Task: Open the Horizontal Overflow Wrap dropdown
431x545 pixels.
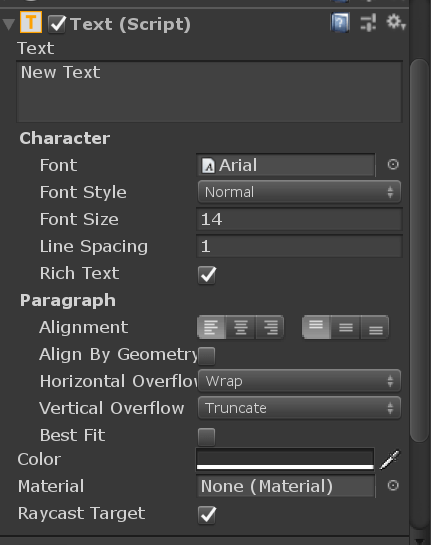Action: (299, 381)
